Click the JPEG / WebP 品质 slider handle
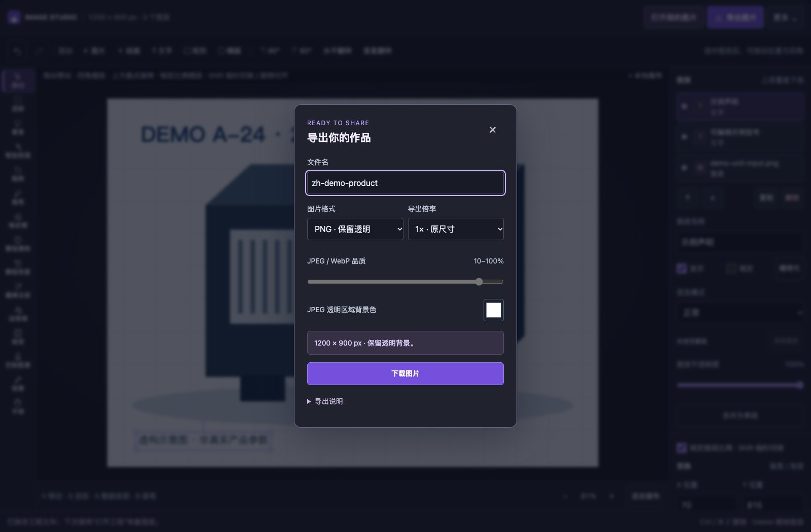This screenshot has width=811, height=532. (x=479, y=282)
